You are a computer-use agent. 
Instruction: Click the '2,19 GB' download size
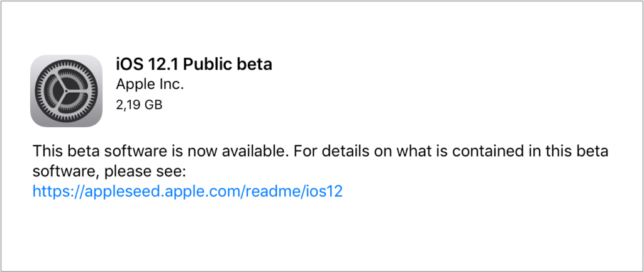[x=139, y=105]
